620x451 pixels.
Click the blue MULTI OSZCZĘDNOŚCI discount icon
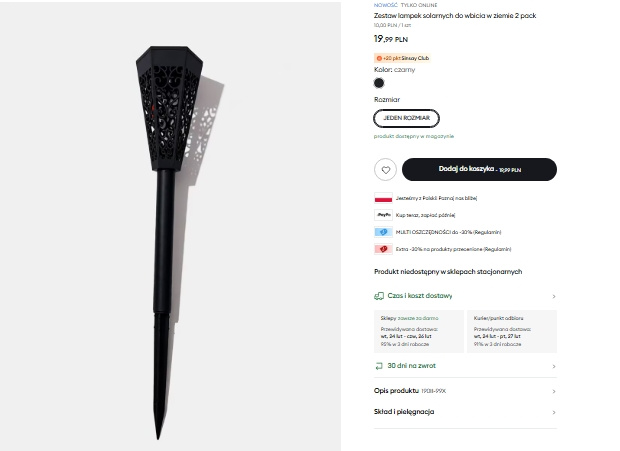[x=383, y=232]
